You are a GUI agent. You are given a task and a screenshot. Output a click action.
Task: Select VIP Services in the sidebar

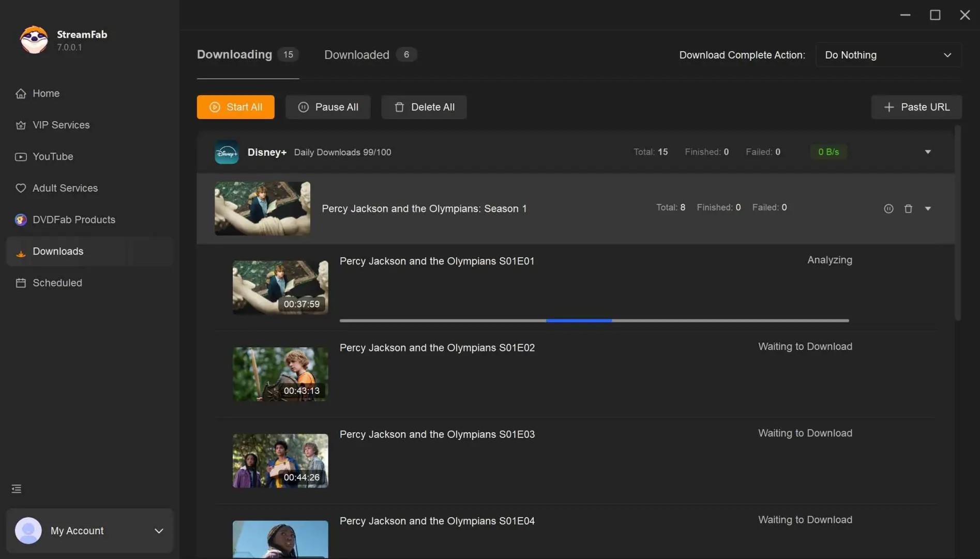pos(61,125)
